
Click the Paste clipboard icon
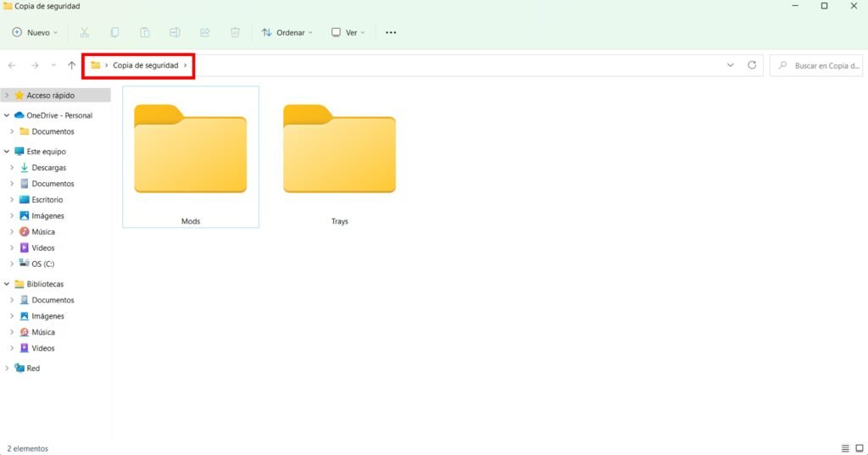[x=145, y=32]
